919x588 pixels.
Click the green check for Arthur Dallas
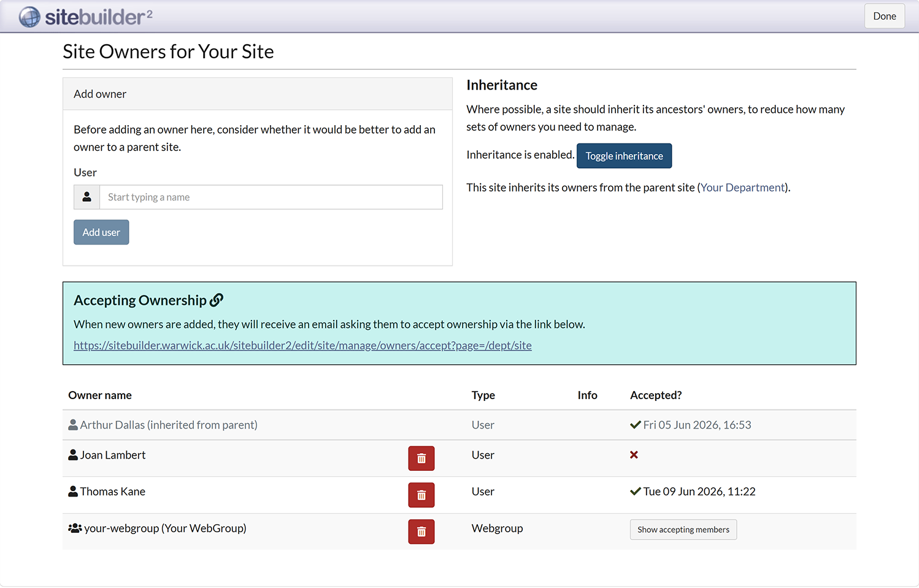click(x=636, y=424)
